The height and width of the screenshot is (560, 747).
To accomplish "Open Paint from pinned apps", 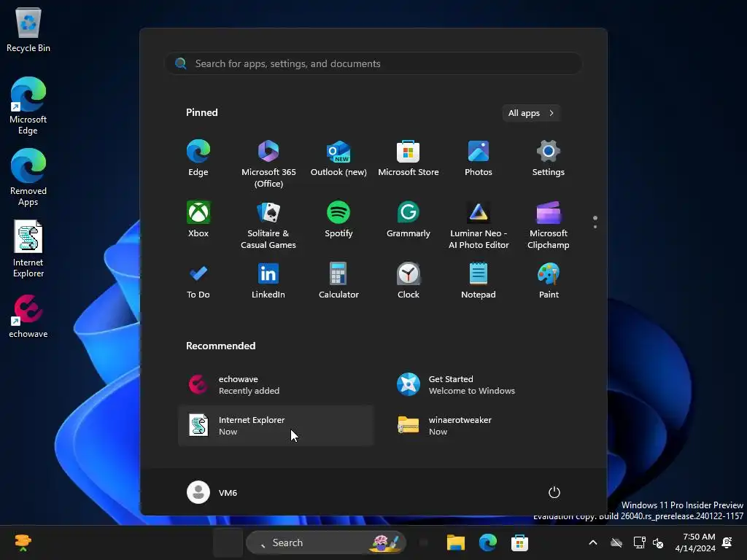I will click(x=549, y=281).
